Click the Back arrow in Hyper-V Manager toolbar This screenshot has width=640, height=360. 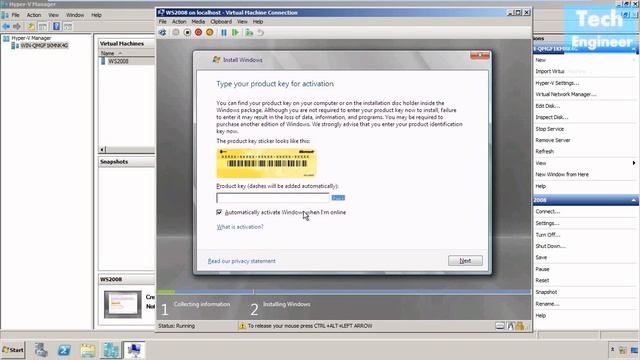click(6, 27)
